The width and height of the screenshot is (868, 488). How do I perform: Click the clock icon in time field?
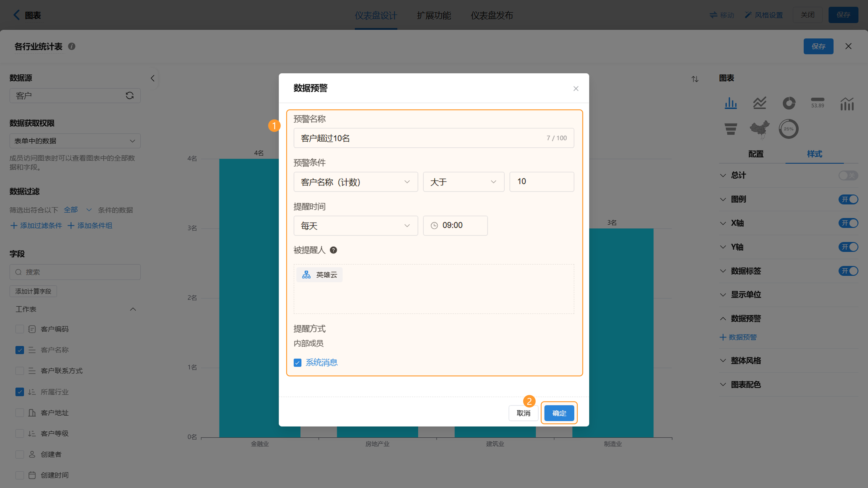[434, 226]
